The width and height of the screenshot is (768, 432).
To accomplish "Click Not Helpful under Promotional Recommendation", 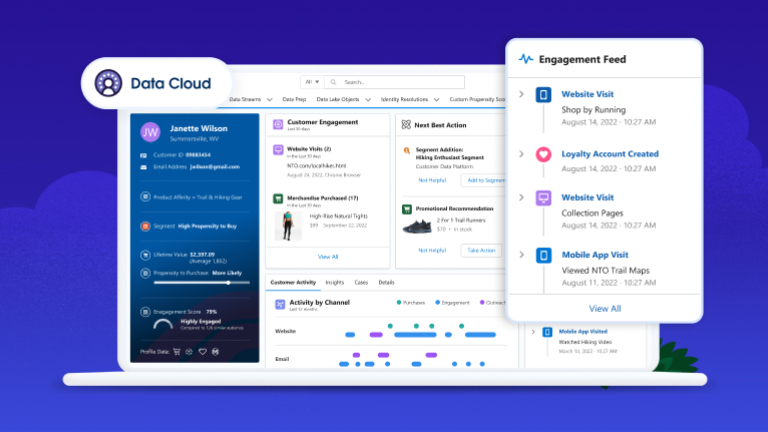I will pyautogui.click(x=432, y=250).
